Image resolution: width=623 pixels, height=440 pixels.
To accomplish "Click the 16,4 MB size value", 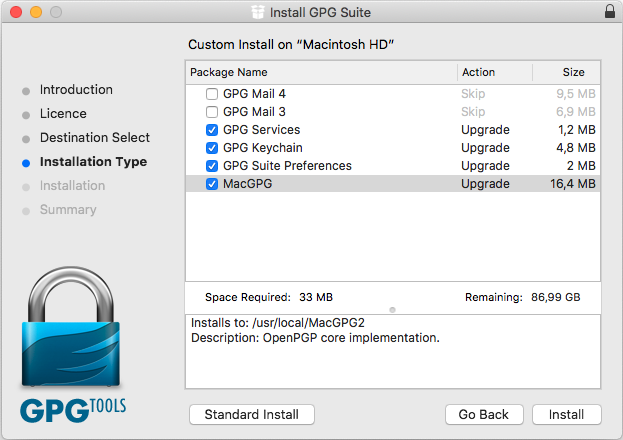I will pos(573,184).
